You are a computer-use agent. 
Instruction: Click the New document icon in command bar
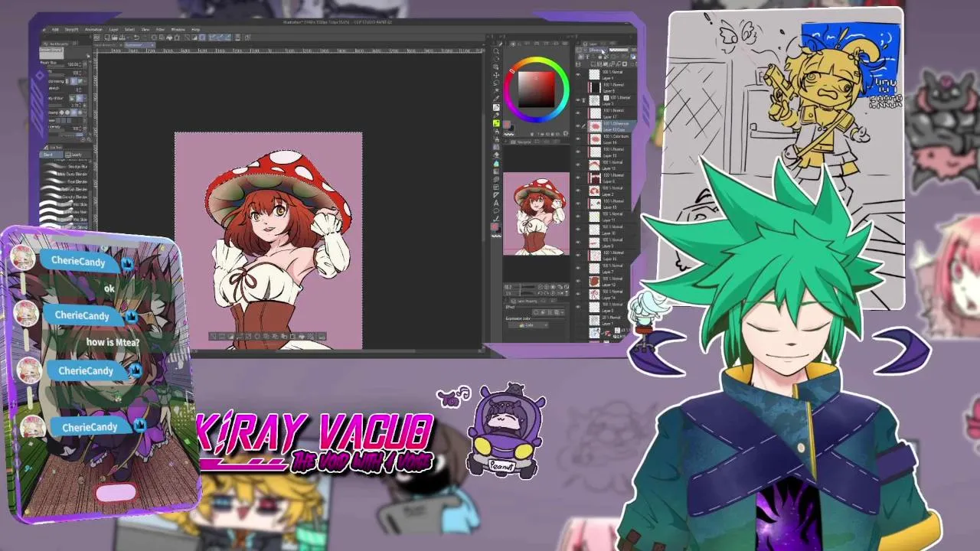pyautogui.click(x=107, y=37)
